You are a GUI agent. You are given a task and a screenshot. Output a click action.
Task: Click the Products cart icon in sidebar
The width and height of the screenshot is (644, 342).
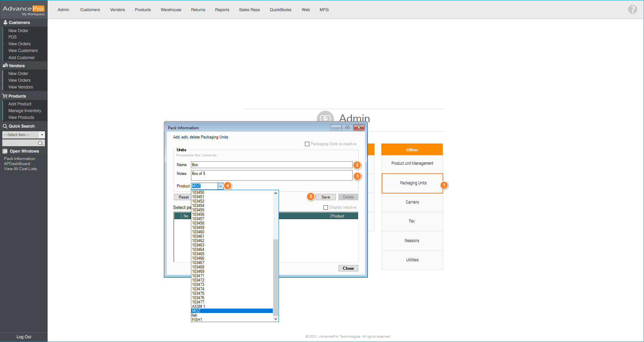pos(5,96)
